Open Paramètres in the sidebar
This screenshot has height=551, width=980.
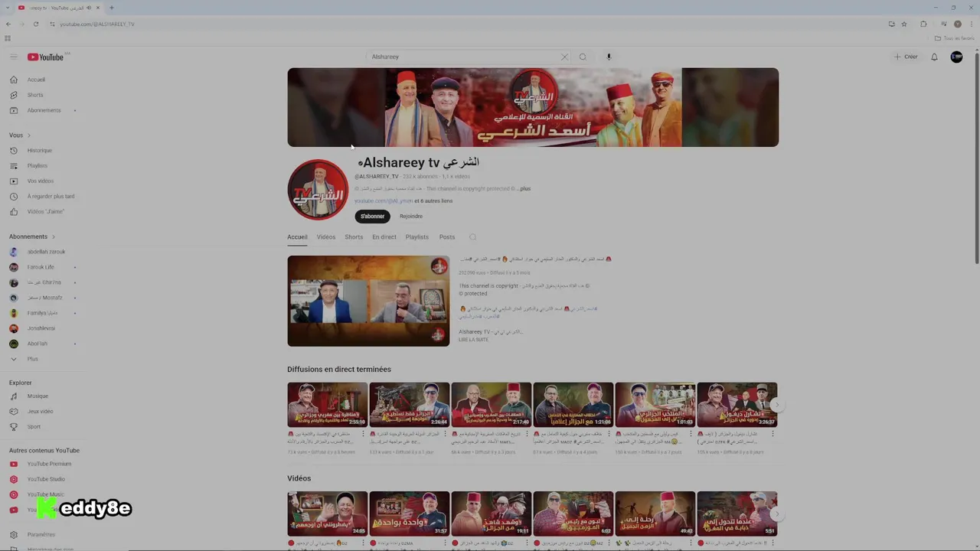pyautogui.click(x=41, y=535)
